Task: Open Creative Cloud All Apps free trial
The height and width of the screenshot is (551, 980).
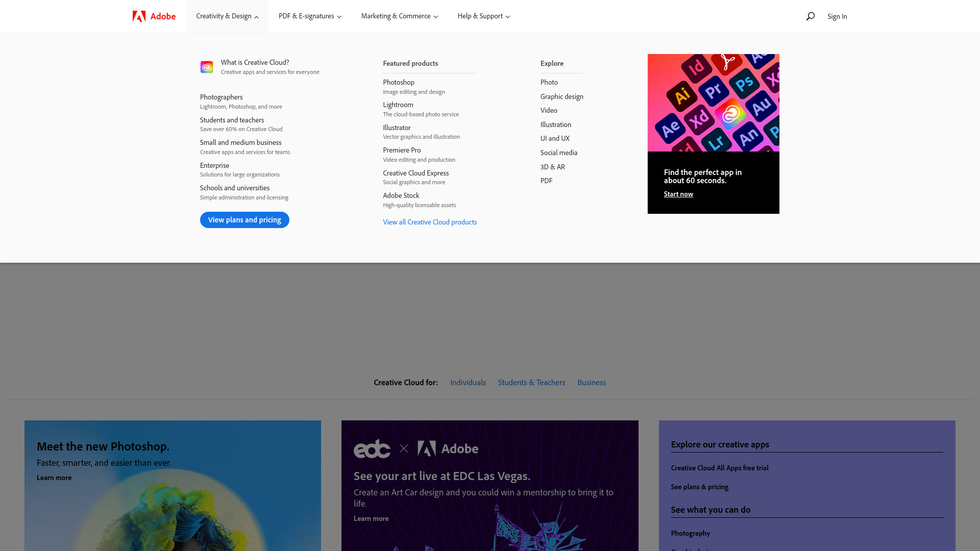Action: [x=719, y=468]
